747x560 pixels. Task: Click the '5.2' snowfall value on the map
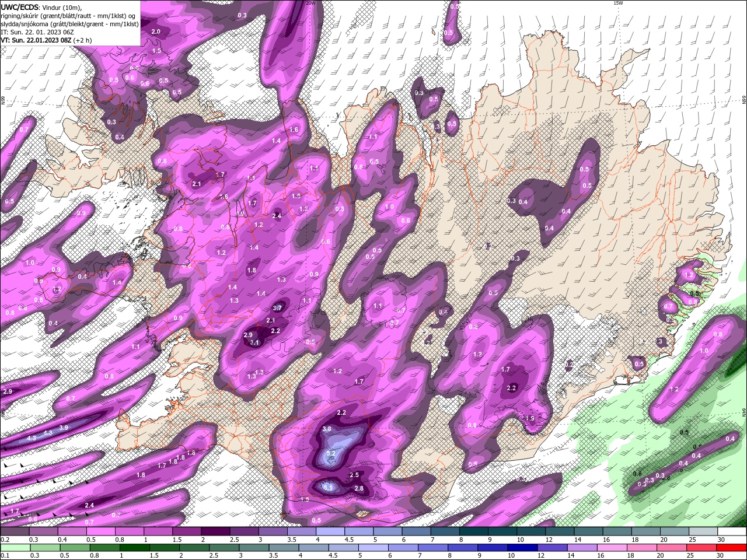(x=330, y=453)
